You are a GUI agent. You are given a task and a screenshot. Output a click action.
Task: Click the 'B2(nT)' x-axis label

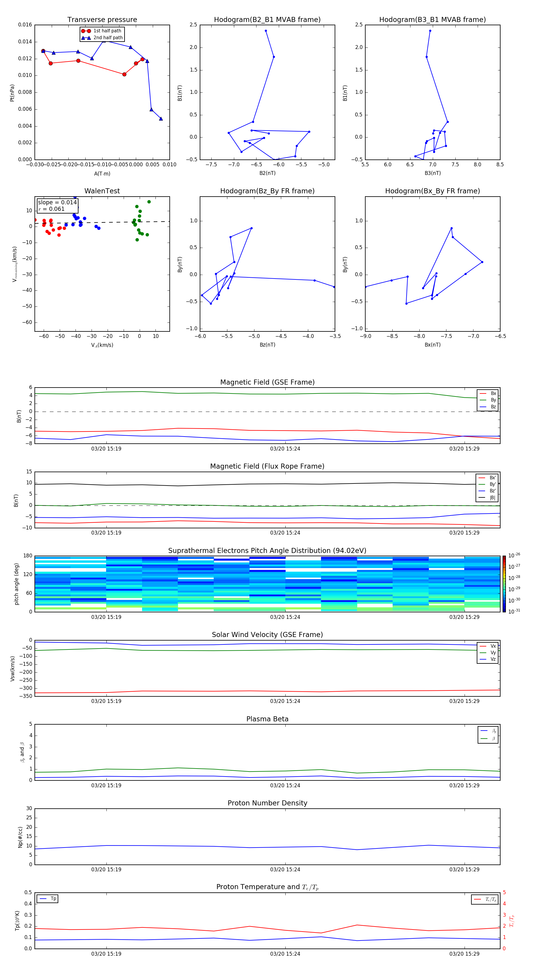(267, 173)
